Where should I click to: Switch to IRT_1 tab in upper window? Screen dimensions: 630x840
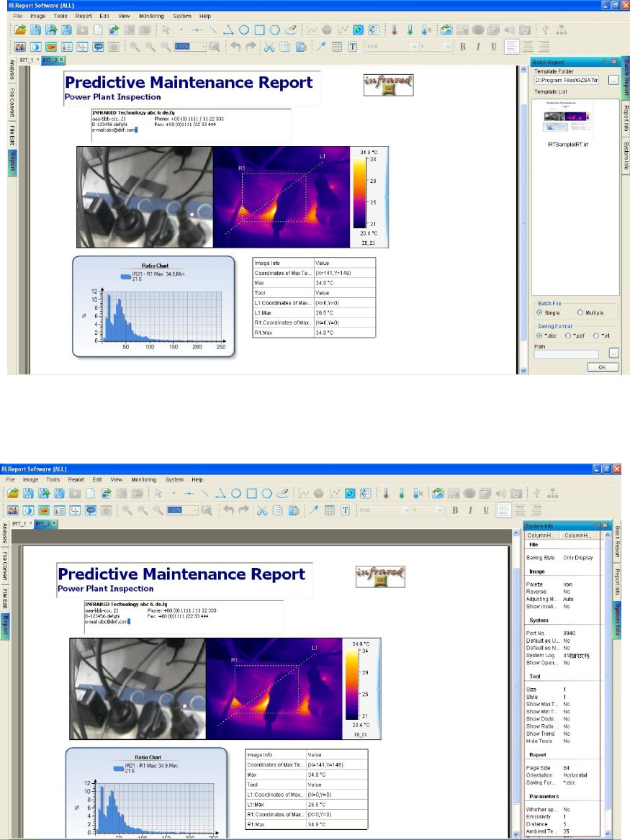pos(26,60)
